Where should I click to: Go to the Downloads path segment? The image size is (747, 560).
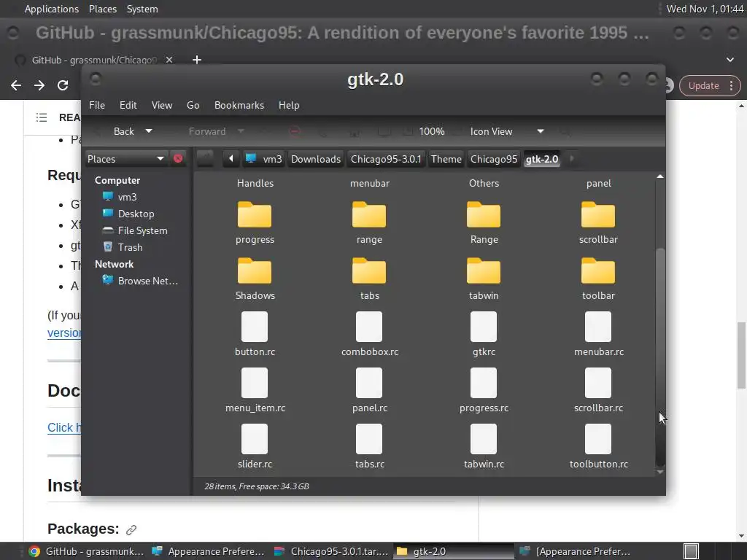pos(316,159)
